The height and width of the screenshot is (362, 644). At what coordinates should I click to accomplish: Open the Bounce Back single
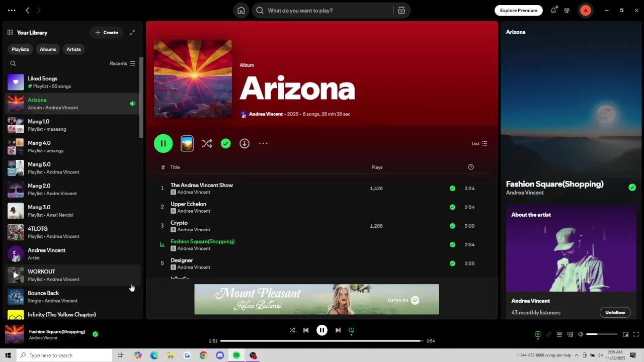point(71,297)
